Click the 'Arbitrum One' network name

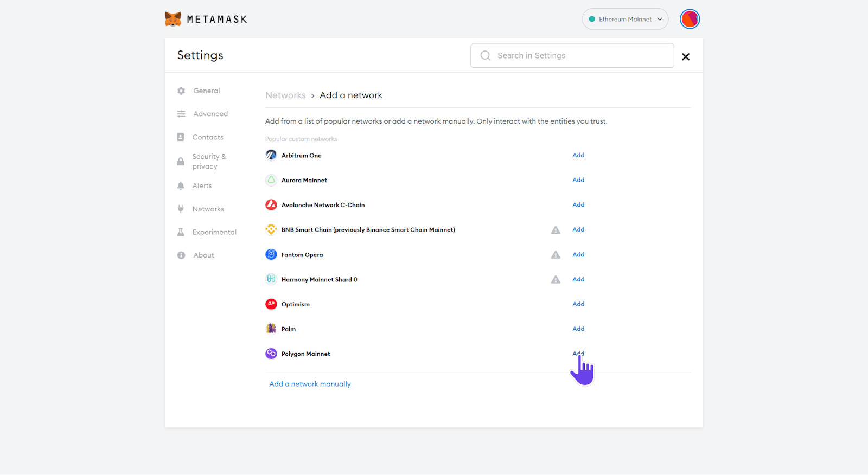click(301, 156)
